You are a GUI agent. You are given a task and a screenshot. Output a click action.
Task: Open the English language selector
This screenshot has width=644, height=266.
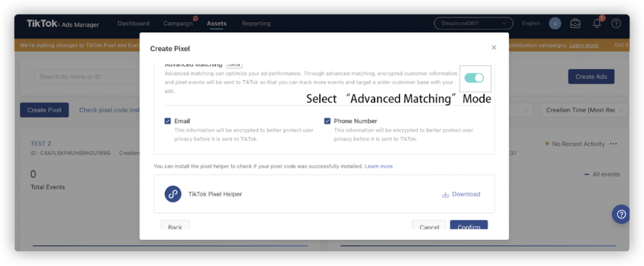pyautogui.click(x=531, y=23)
